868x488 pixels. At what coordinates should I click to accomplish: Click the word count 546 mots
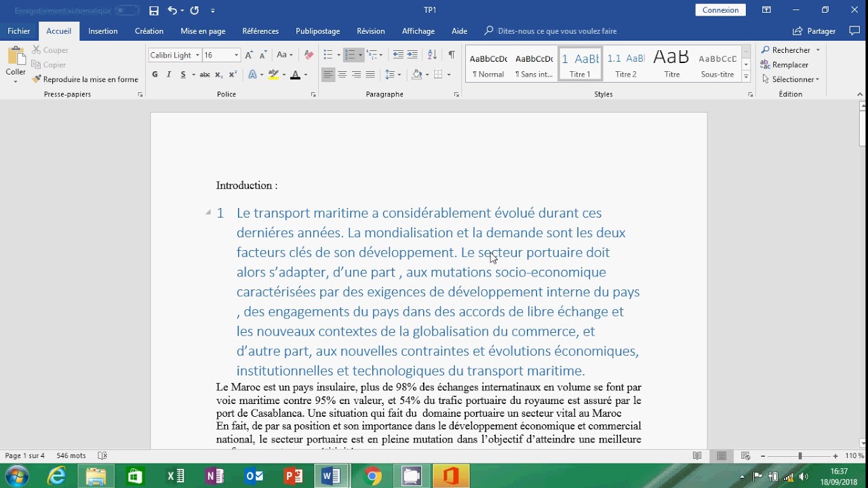(x=71, y=456)
